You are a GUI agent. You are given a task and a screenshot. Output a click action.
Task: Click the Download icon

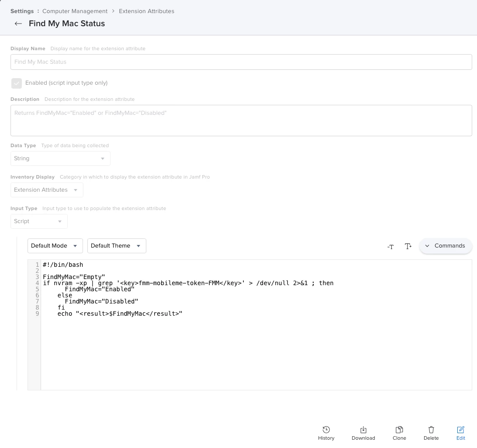point(363,430)
